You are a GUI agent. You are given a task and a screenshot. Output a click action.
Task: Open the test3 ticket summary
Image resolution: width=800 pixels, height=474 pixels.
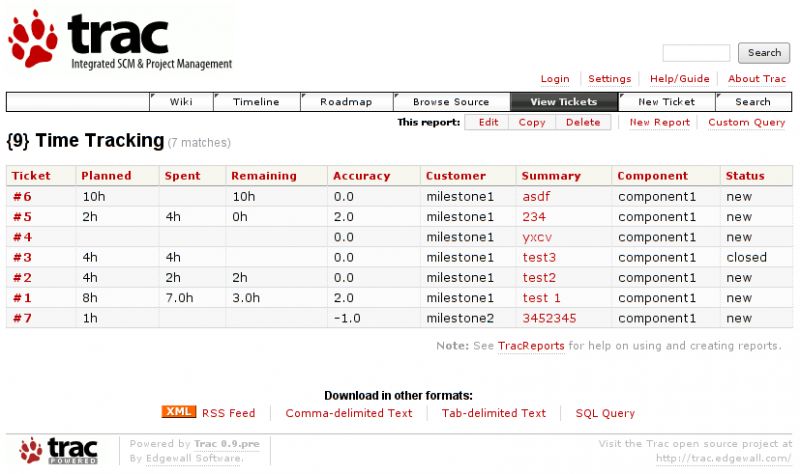pos(539,258)
